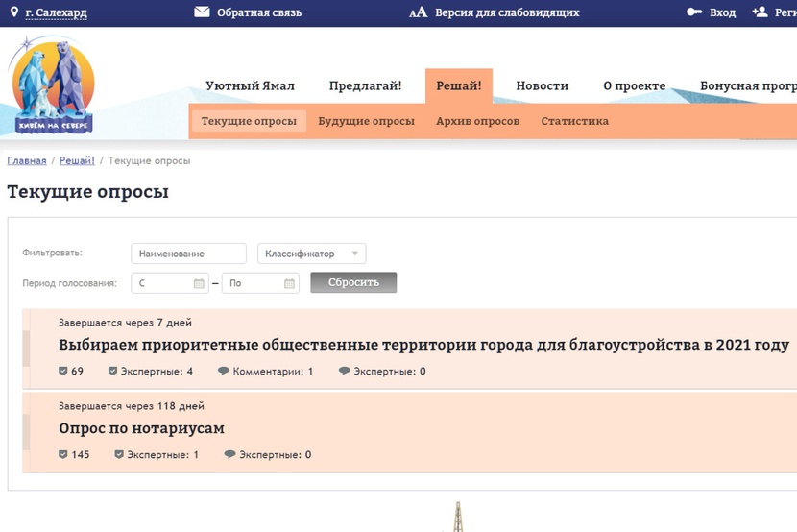Click the Главная breadcrumb link
797x532 pixels.
coord(27,160)
